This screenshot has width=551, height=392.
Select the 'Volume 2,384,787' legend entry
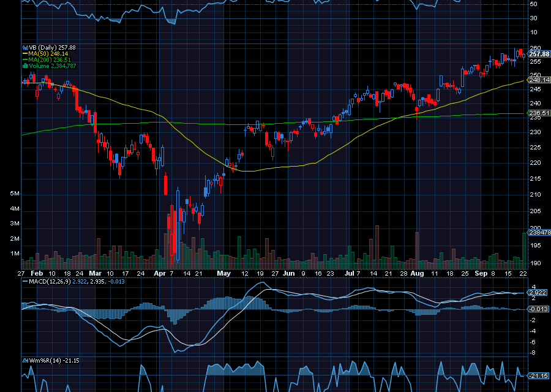[53, 66]
